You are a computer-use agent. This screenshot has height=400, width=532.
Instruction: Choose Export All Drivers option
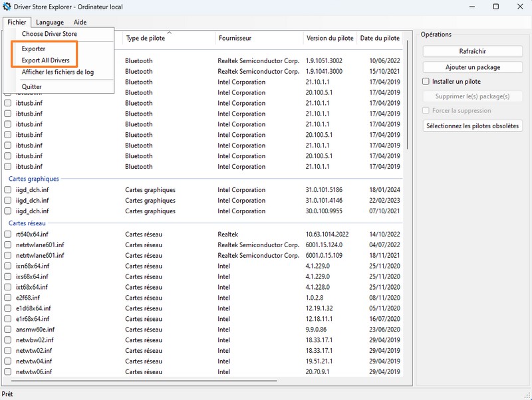[x=45, y=60]
